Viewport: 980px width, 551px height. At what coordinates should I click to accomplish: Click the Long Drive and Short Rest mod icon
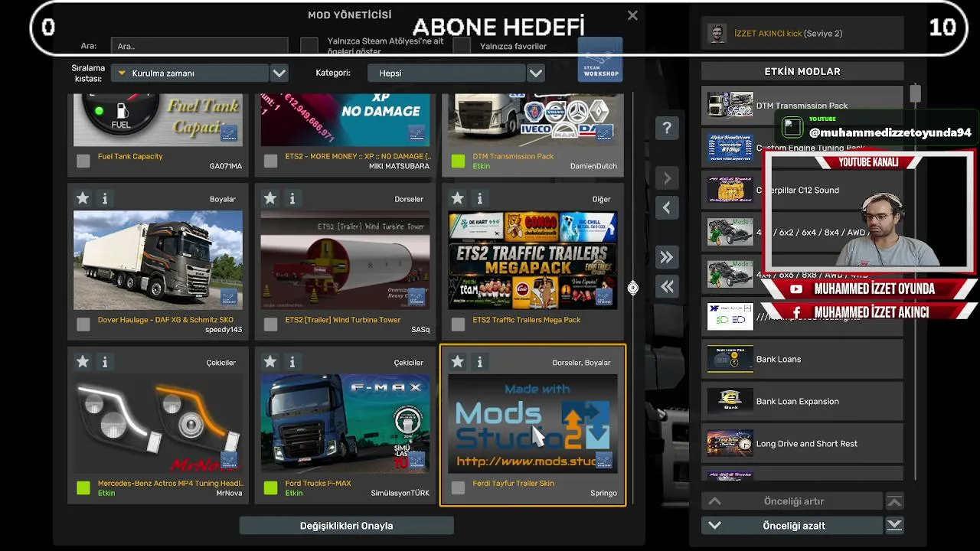point(730,443)
